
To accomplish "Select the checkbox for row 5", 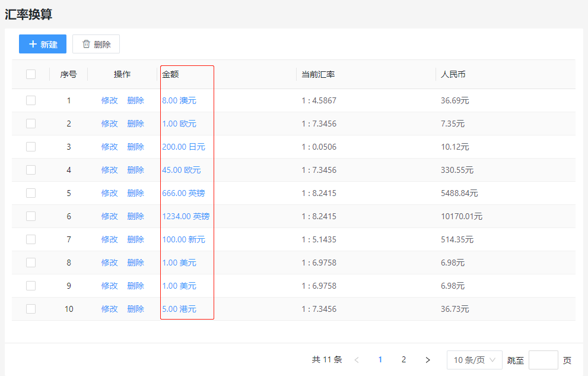I will (31, 193).
